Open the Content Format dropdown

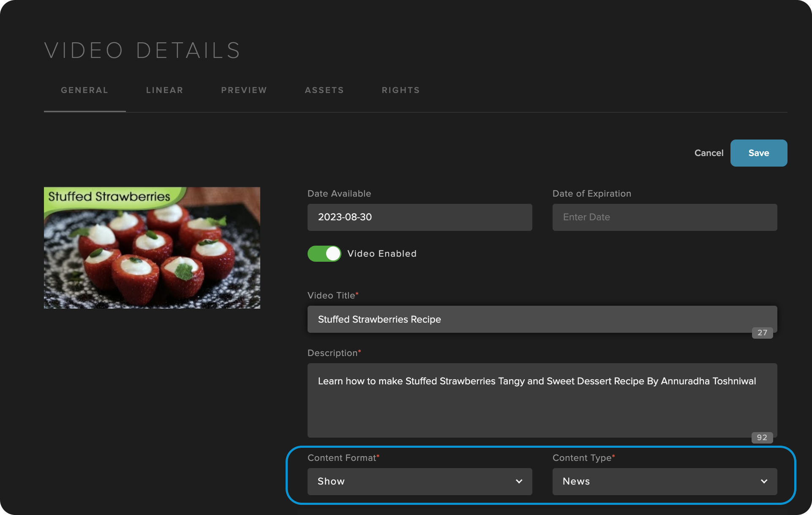pyautogui.click(x=420, y=482)
